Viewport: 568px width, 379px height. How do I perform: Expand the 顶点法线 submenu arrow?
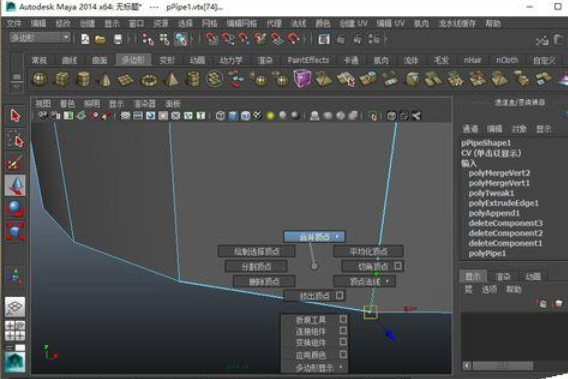387,281
